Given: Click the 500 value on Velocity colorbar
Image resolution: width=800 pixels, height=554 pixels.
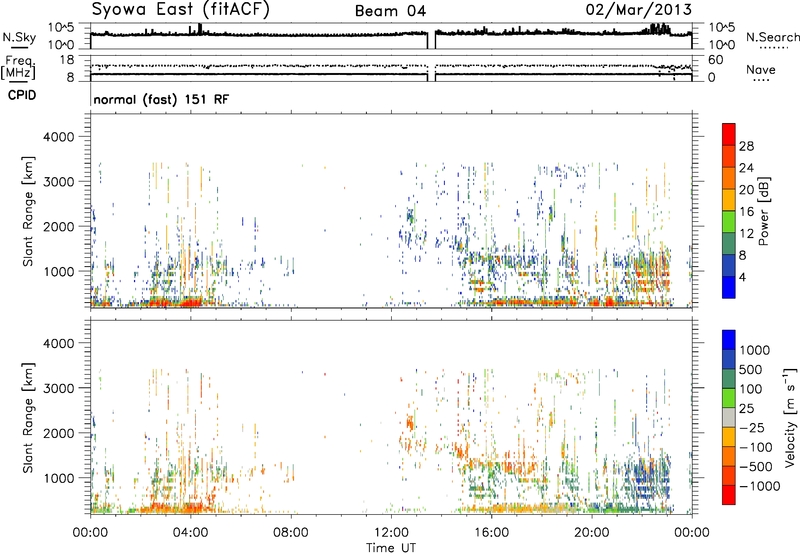Looking at the screenshot, I should pyautogui.click(x=751, y=370).
